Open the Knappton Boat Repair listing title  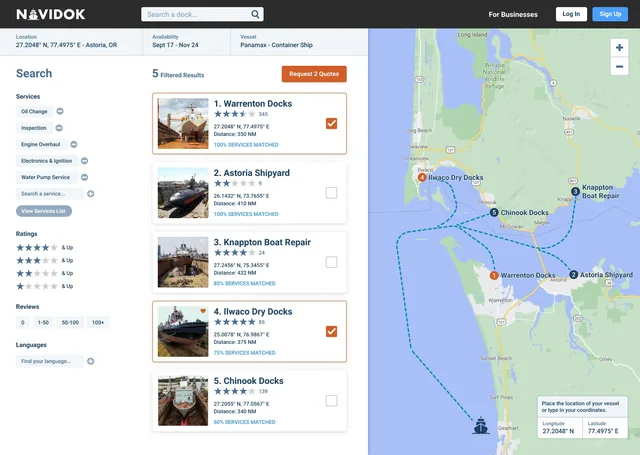click(x=262, y=242)
